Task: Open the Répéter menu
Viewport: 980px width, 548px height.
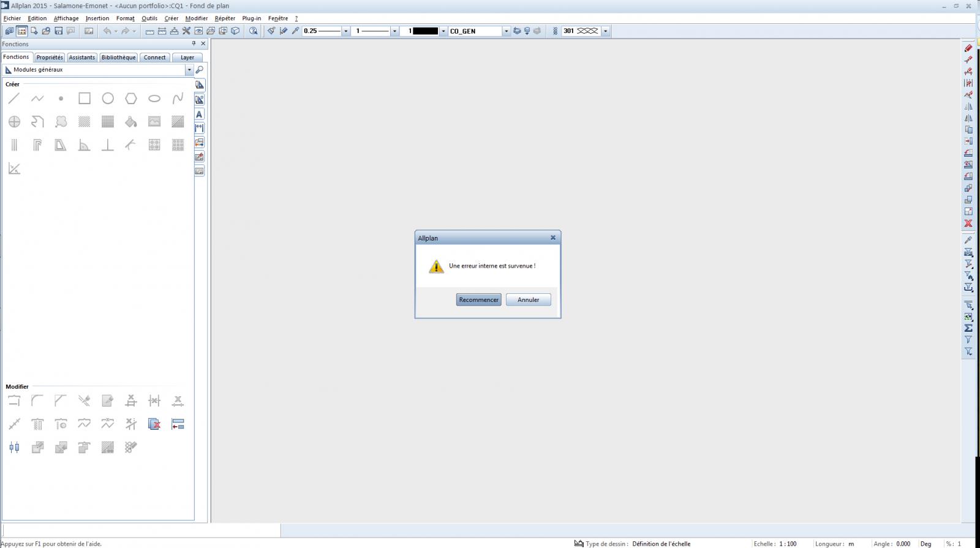Action: [225, 18]
